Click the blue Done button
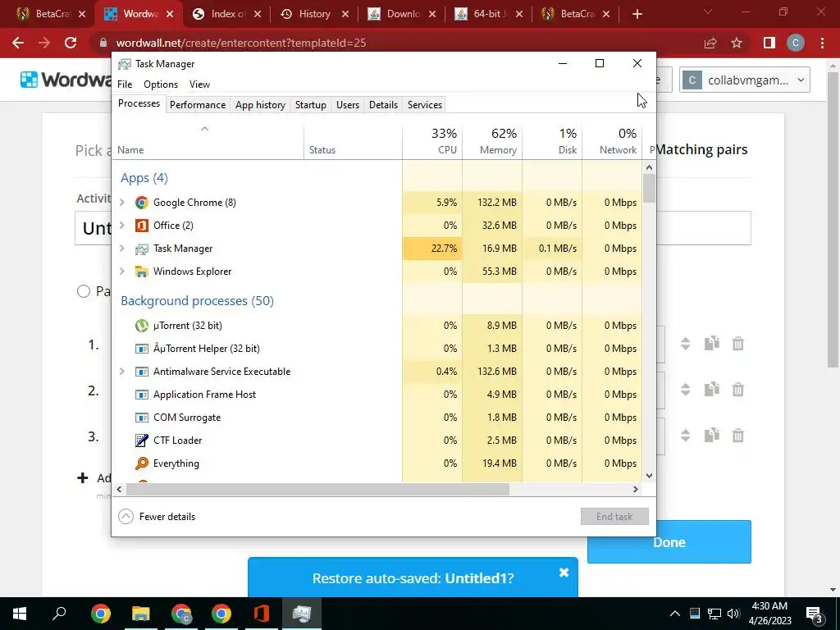 [x=669, y=542]
